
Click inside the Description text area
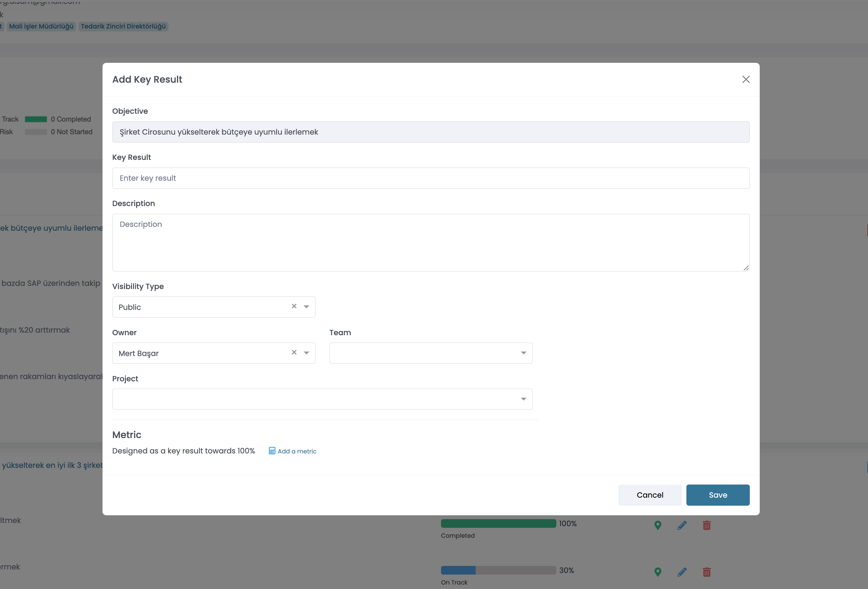point(430,242)
